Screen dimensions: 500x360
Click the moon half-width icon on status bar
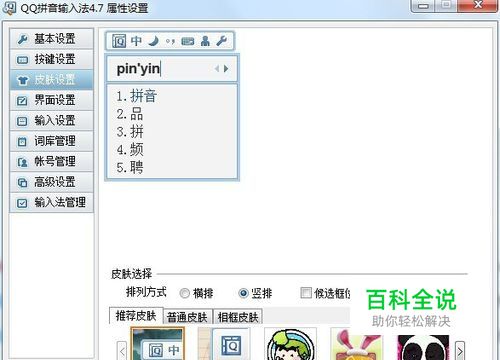point(154,41)
